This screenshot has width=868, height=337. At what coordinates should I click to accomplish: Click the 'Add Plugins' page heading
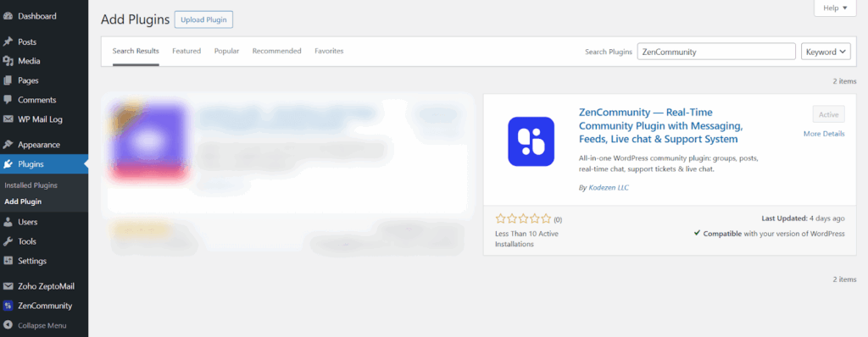pos(135,20)
